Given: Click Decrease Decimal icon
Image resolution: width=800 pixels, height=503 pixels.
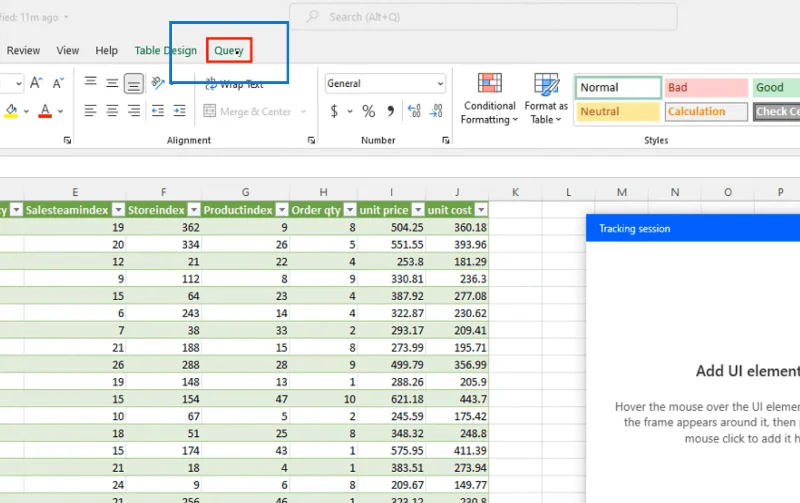Looking at the screenshot, I should point(436,111).
